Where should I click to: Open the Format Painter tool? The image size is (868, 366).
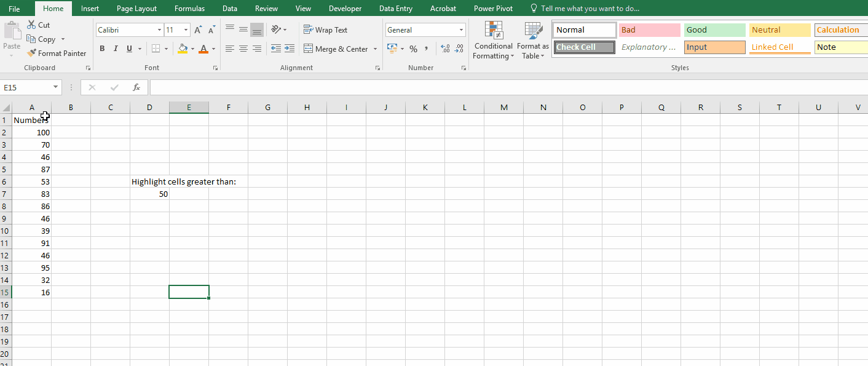coord(57,53)
